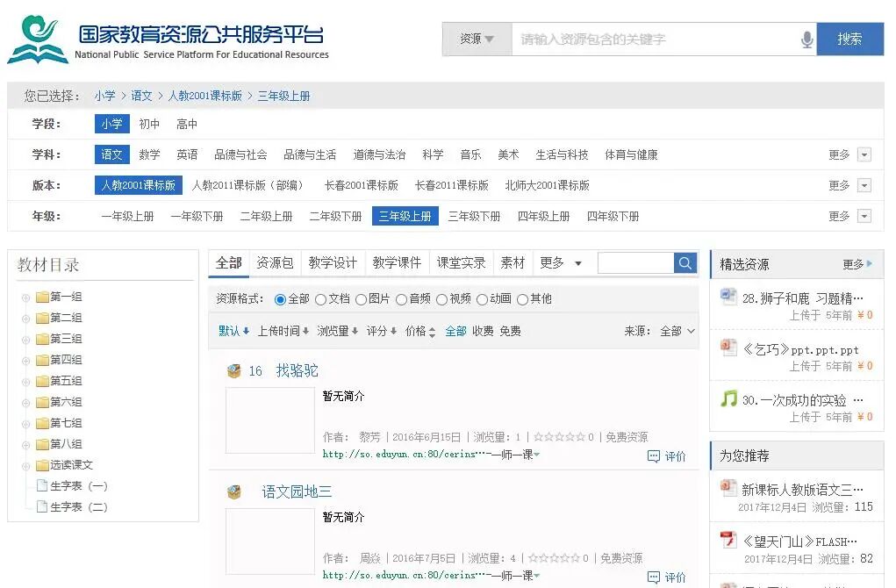Select the 视频 format radio button
896x588 pixels.
441,299
